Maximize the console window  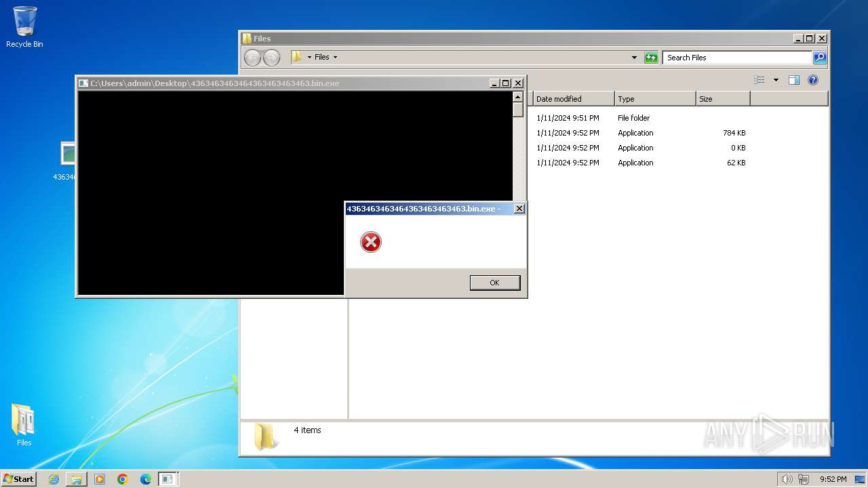click(506, 83)
